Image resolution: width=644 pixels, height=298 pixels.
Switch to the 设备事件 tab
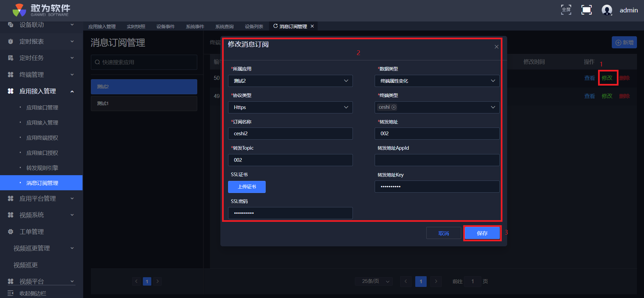point(165,27)
